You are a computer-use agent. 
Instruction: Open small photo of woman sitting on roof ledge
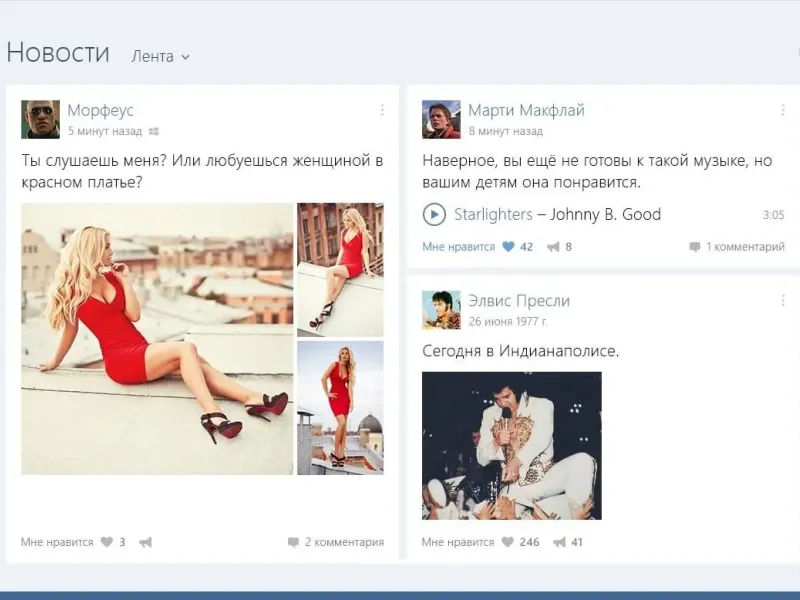[x=340, y=270]
